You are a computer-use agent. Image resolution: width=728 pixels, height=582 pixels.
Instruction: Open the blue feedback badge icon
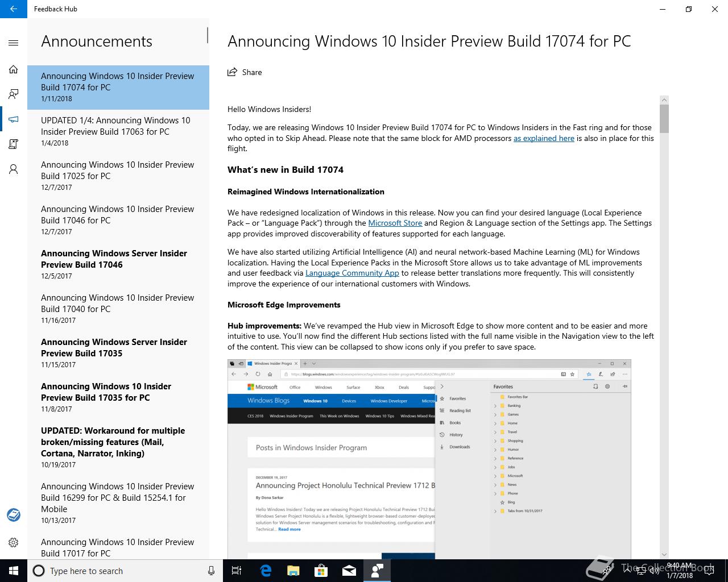click(x=14, y=515)
